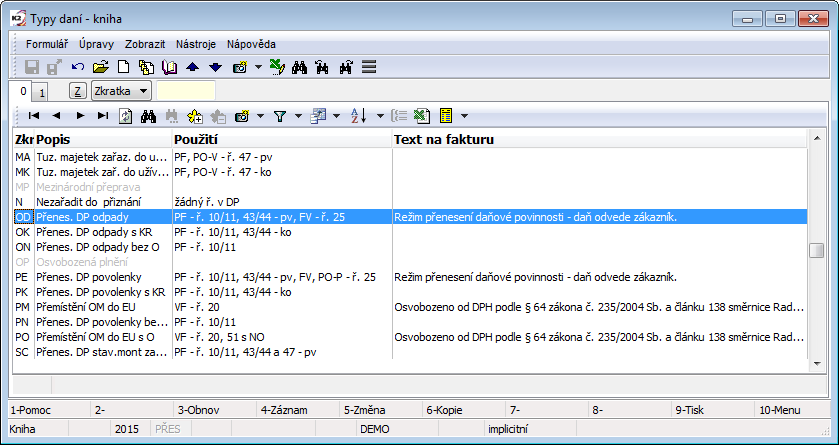
Task: Click the camera icon in the top toolbar
Action: tap(240, 67)
